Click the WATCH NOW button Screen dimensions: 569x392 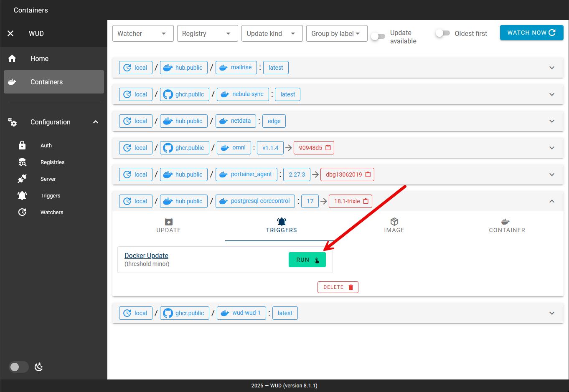pyautogui.click(x=532, y=33)
